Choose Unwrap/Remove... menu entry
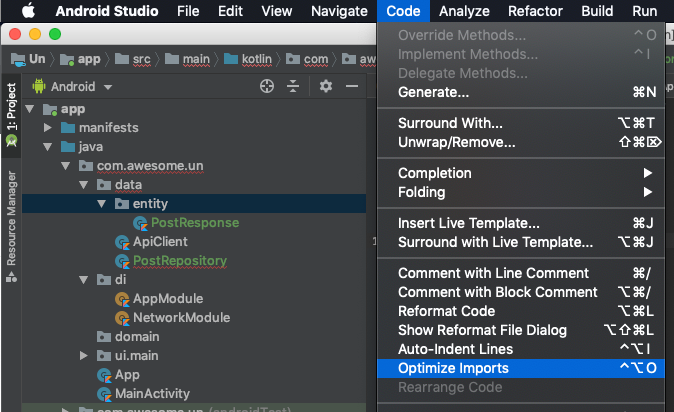Screen dimensions: 674x412 [521, 142]
